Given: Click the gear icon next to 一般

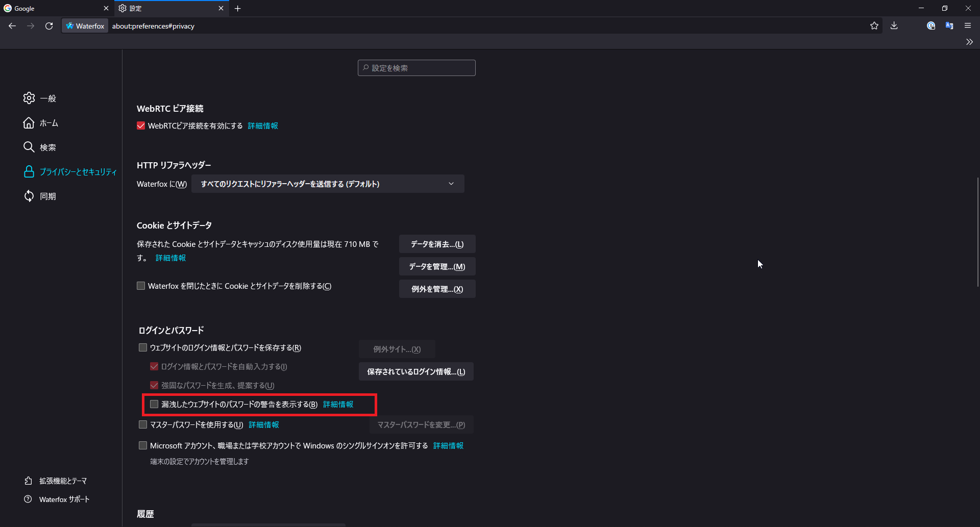Looking at the screenshot, I should (29, 98).
